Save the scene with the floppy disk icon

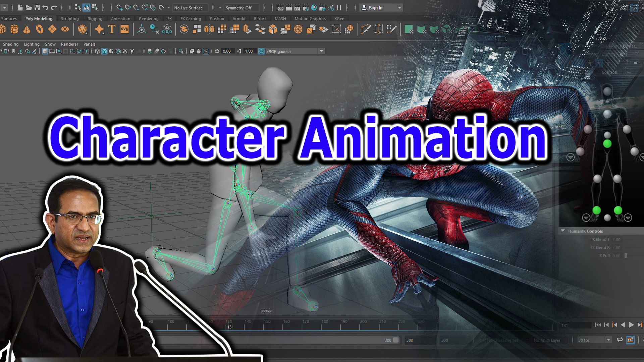coord(37,7)
